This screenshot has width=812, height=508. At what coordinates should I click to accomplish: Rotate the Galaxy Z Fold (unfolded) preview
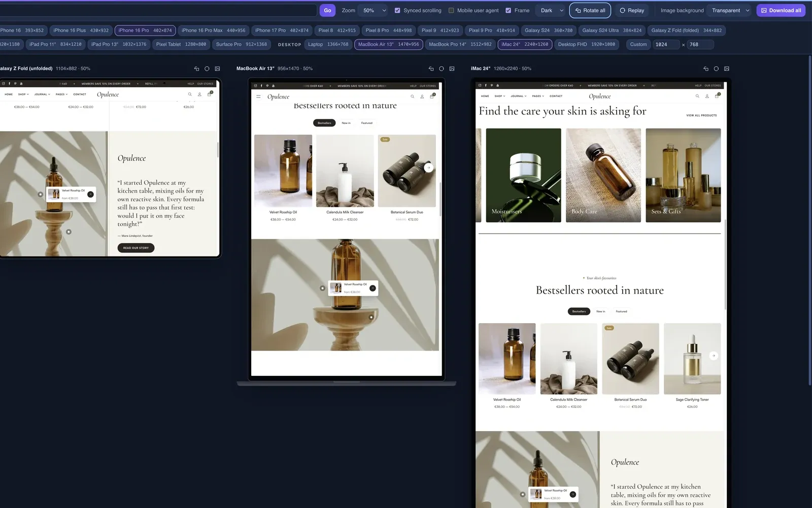(196, 69)
